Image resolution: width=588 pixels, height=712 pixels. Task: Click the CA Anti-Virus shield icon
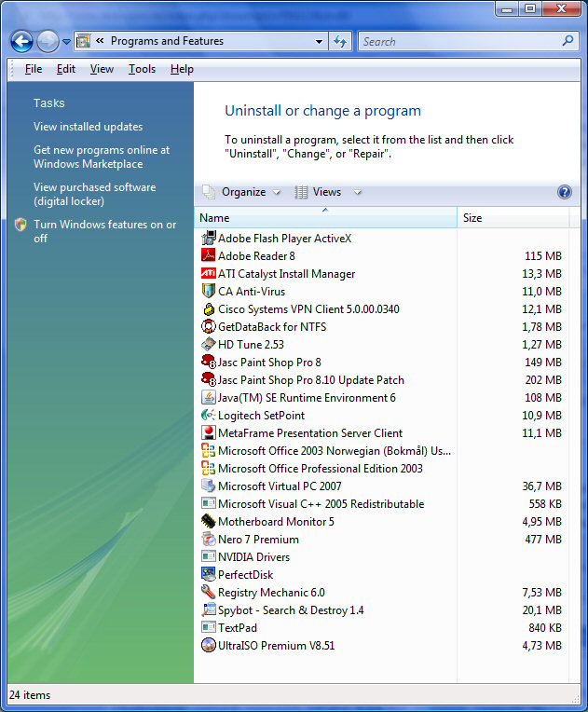209,291
